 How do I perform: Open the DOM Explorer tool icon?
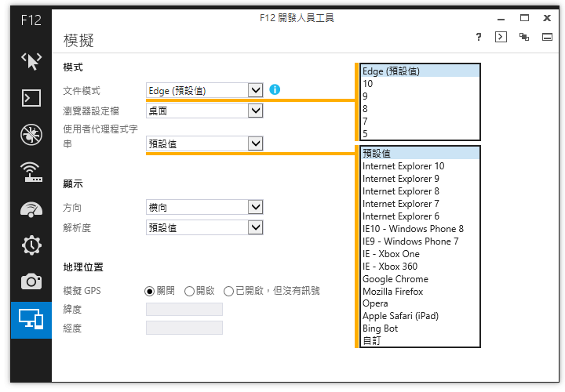pos(31,61)
